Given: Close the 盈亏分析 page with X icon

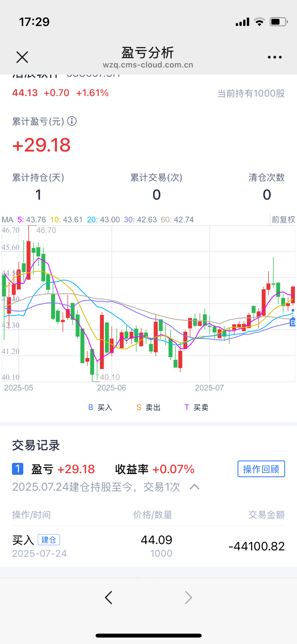Looking at the screenshot, I should [22, 57].
